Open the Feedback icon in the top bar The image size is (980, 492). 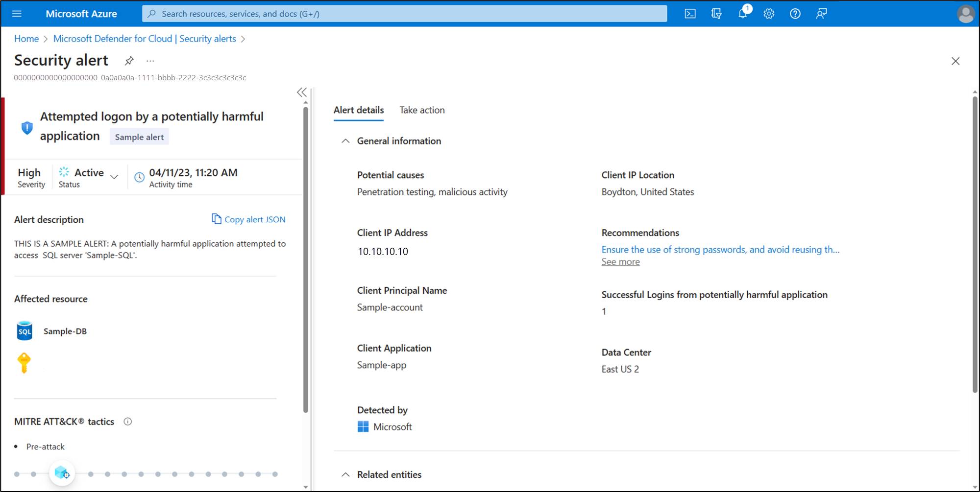822,14
